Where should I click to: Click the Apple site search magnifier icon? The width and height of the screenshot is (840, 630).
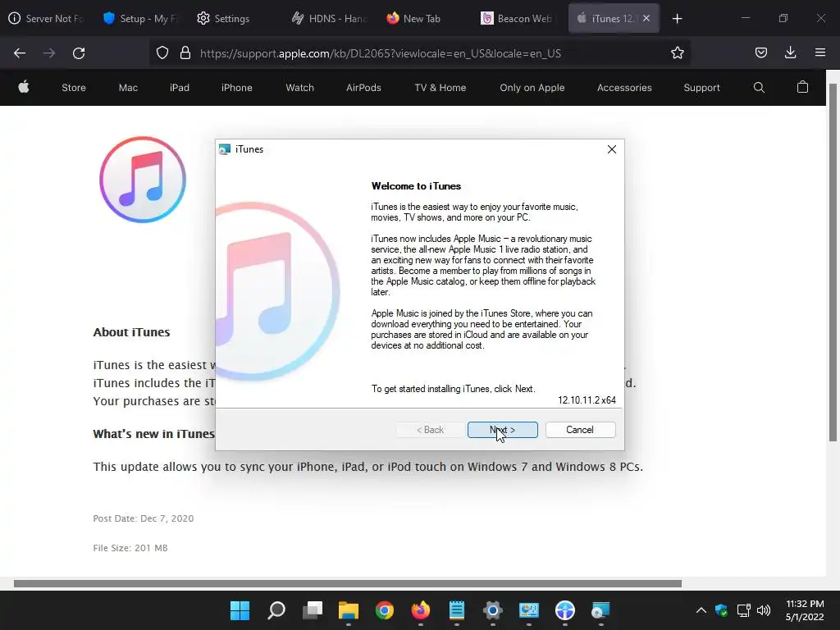point(759,87)
